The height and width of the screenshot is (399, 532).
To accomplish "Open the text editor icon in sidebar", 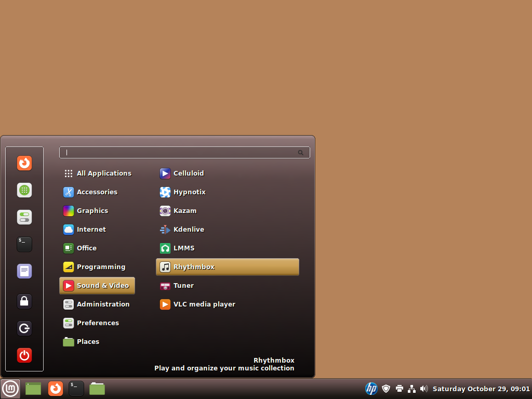I will tap(24, 271).
